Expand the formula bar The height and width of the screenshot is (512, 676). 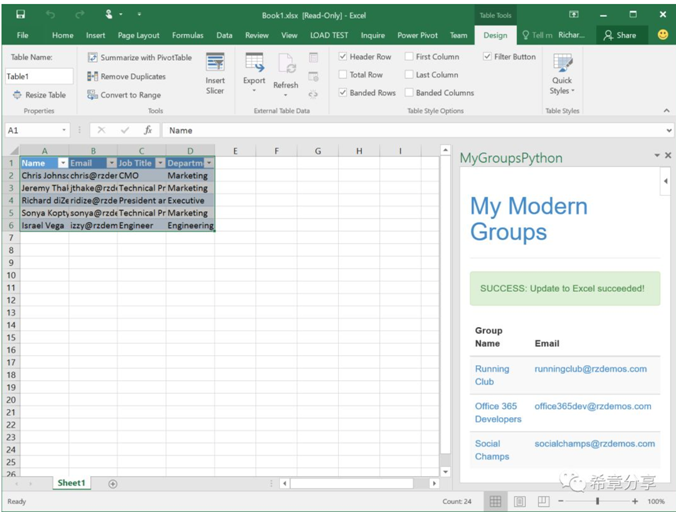click(x=669, y=130)
